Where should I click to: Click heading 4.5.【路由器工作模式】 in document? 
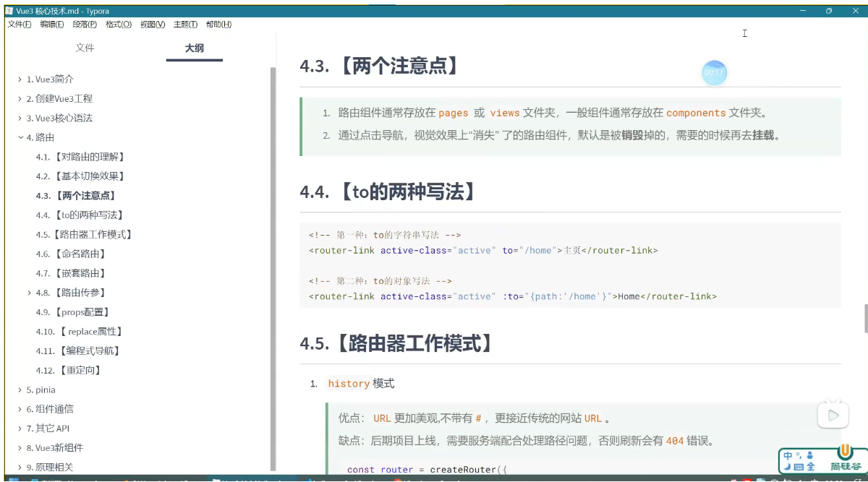398,343
